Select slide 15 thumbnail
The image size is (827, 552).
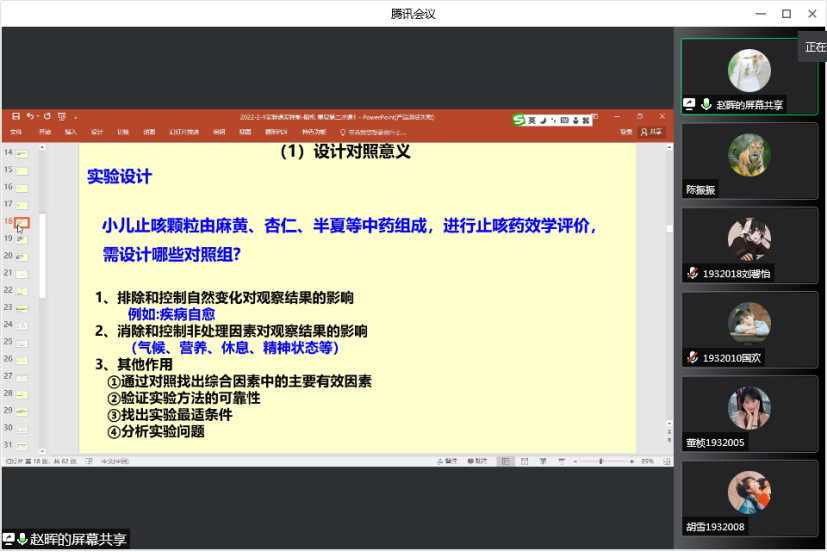[x=22, y=171]
